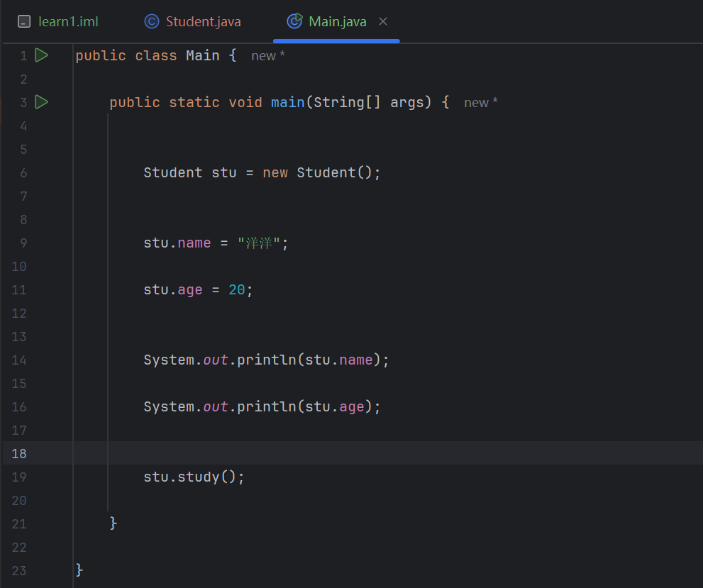The width and height of the screenshot is (703, 588).
Task: Close the Main.java tab
Action: [383, 21]
